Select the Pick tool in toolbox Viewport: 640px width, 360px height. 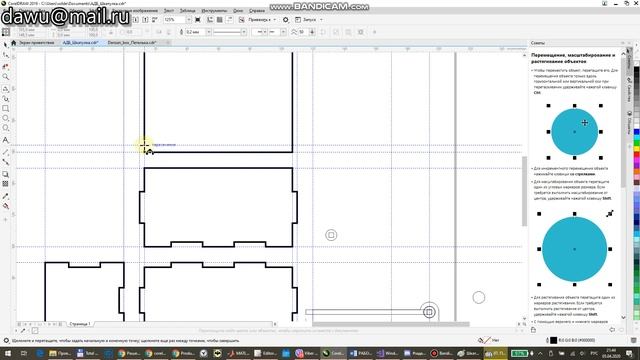(x=5, y=44)
